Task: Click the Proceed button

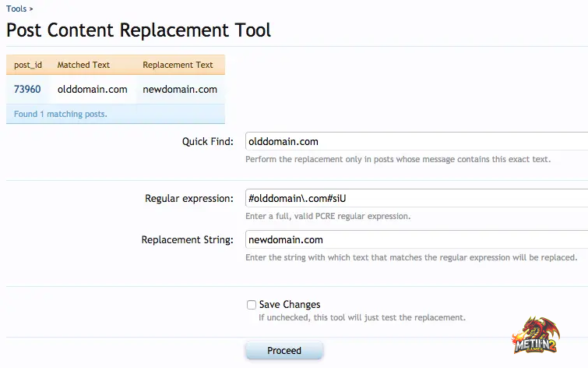Action: 284,350
